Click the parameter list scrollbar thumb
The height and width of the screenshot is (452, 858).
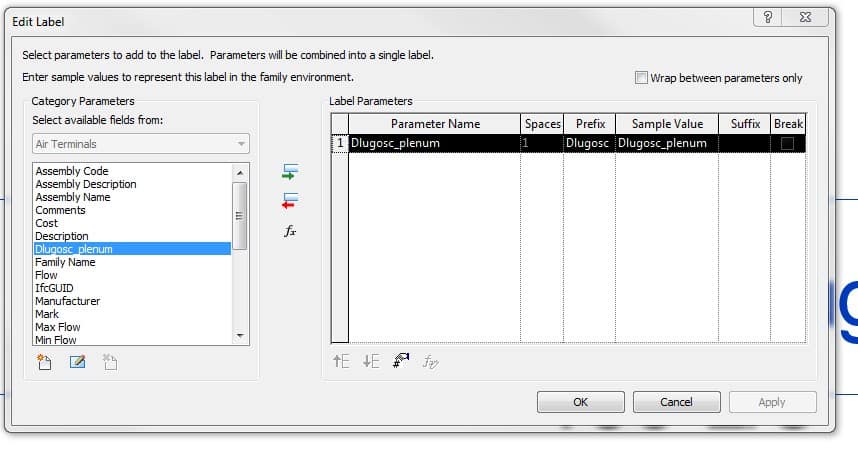coord(240,216)
